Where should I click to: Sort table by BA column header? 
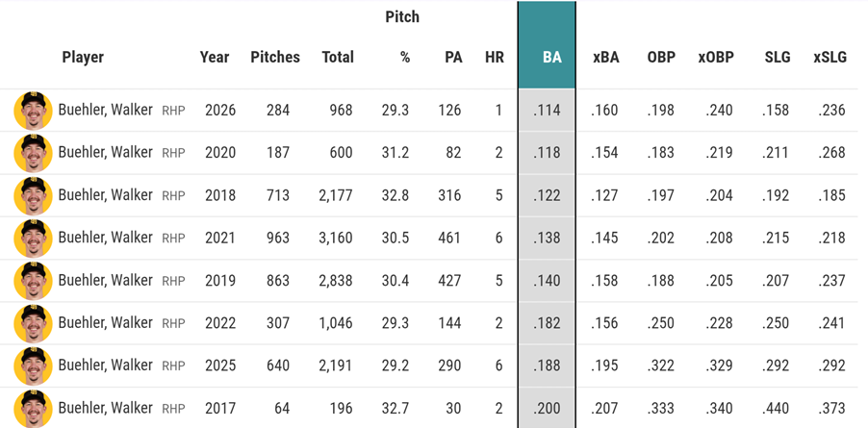pyautogui.click(x=552, y=58)
